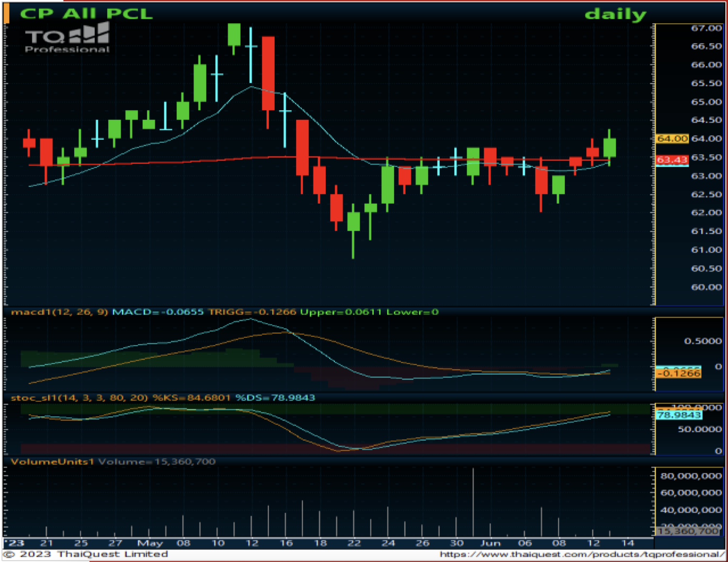Click the 16 date axis label
The image size is (728, 562).
(286, 543)
